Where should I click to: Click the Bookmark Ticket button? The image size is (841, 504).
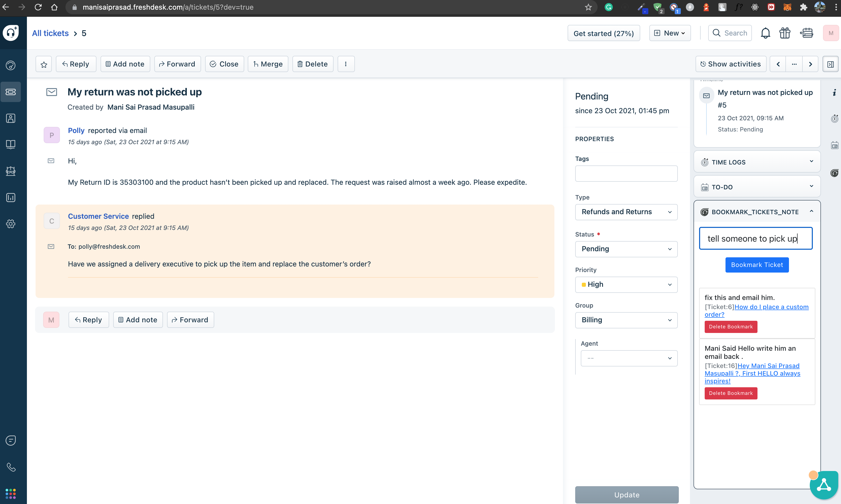[757, 265]
